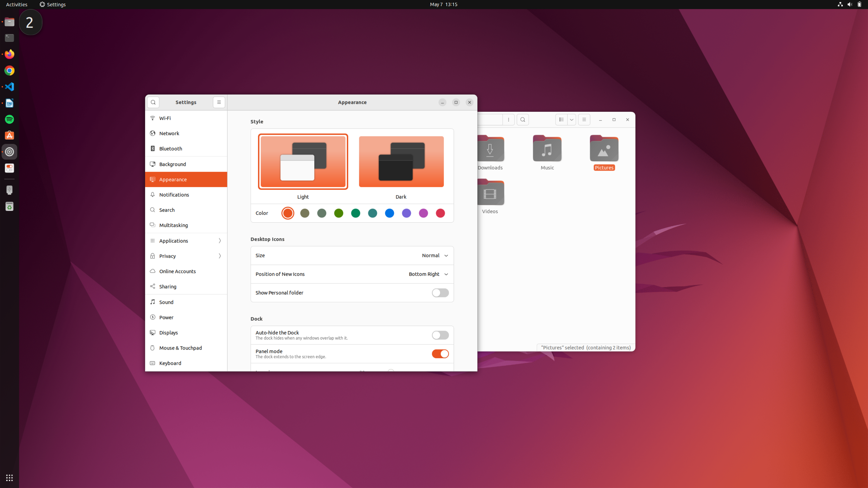Pick the purple accent color

(x=406, y=213)
